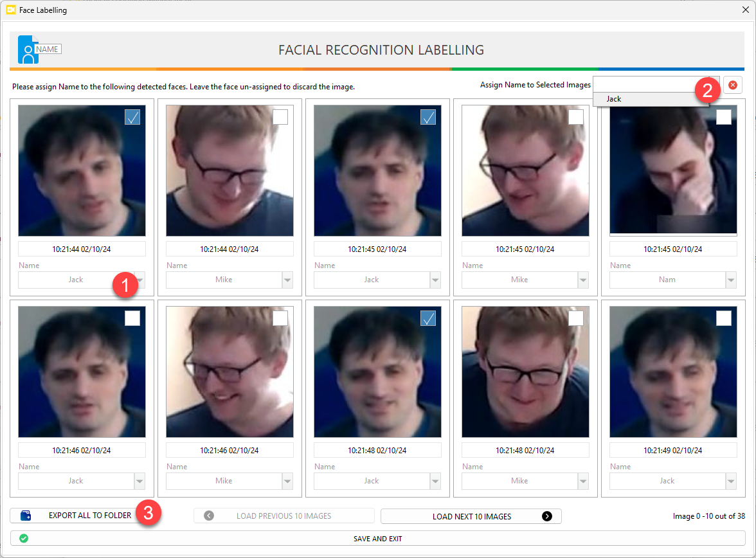Click timestamp 10:21:46 02/10/24 above Mike
This screenshot has height=558, width=756.
230,451
